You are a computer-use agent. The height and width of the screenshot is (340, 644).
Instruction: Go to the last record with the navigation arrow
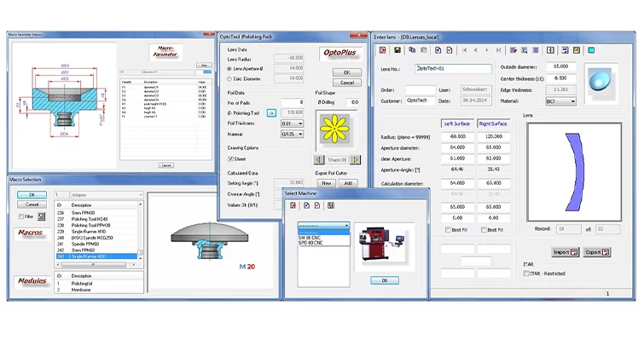click(x=498, y=50)
